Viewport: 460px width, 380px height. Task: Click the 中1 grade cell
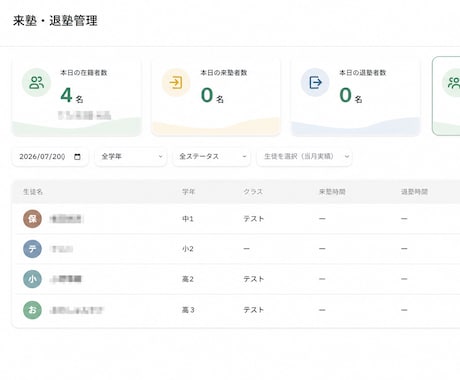(188, 219)
